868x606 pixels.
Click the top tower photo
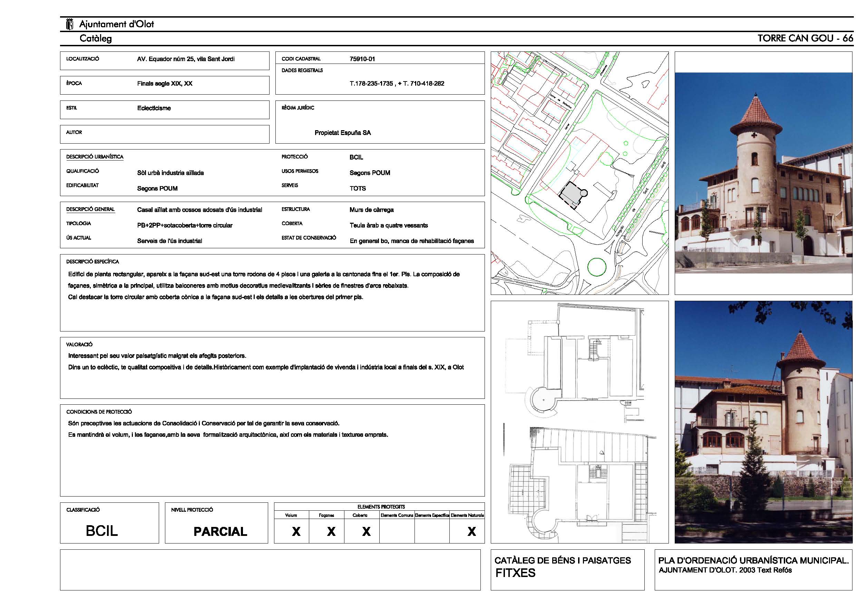(763, 173)
